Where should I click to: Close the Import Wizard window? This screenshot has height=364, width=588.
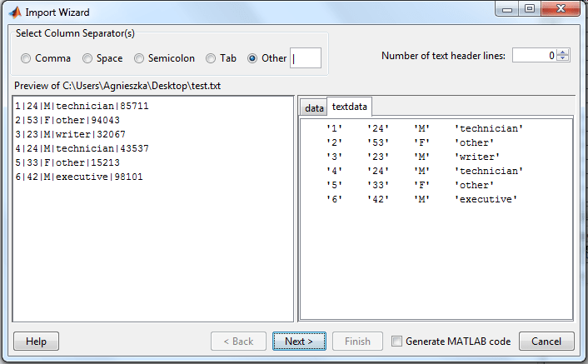coord(561,9)
